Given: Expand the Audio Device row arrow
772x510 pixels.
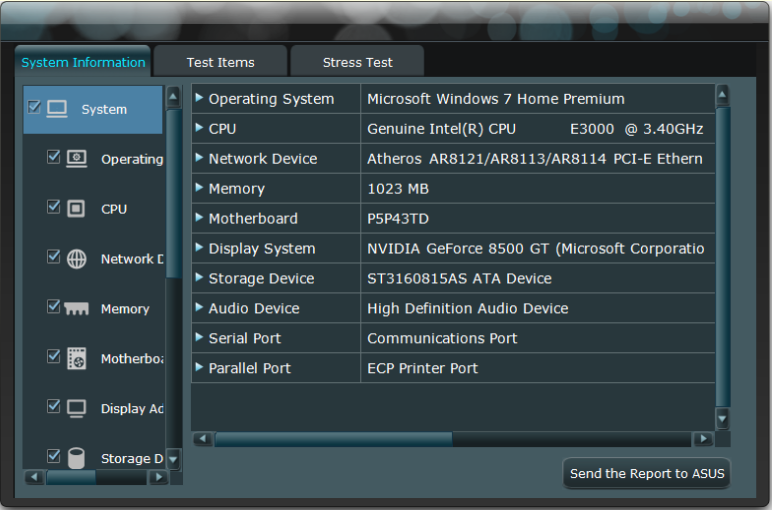Looking at the screenshot, I should pos(199,307).
